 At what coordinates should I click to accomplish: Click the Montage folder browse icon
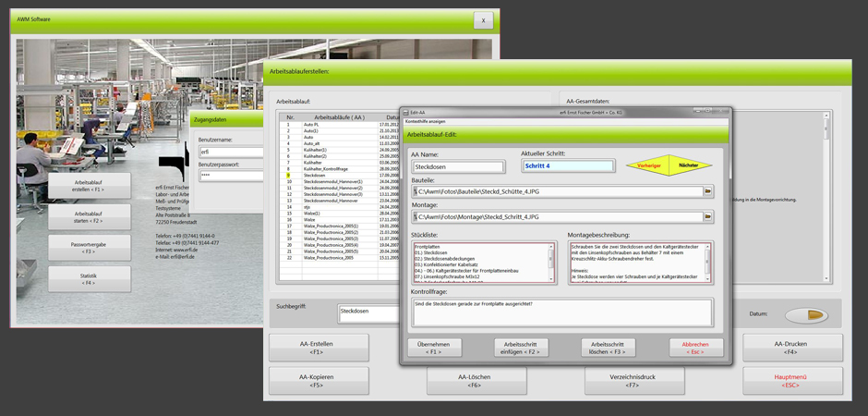point(708,217)
